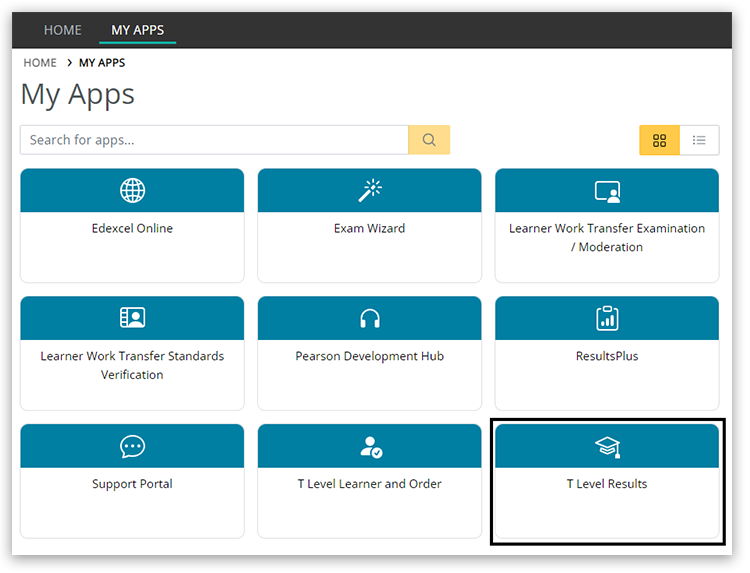Go to HOME via breadcrumb link
The height and width of the screenshot is (573, 750).
pos(40,63)
